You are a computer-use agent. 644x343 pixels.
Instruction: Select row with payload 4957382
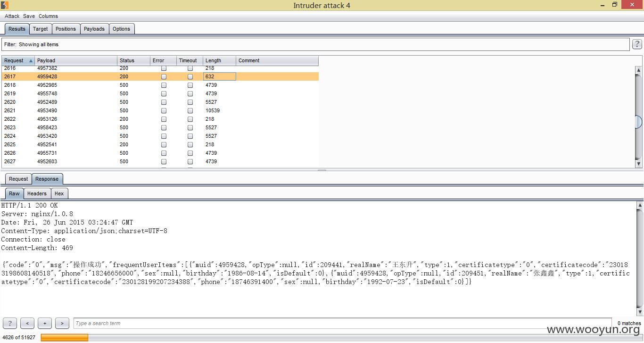[x=160, y=68]
